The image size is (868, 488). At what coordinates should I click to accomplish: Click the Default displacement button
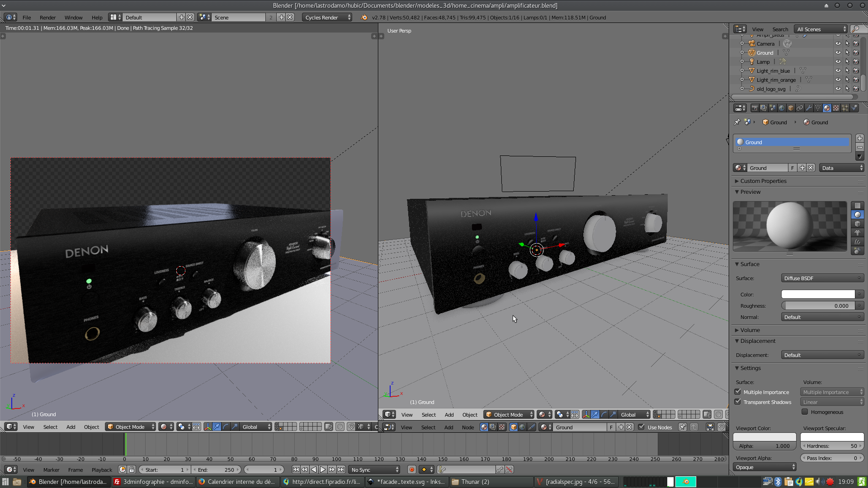click(822, 355)
